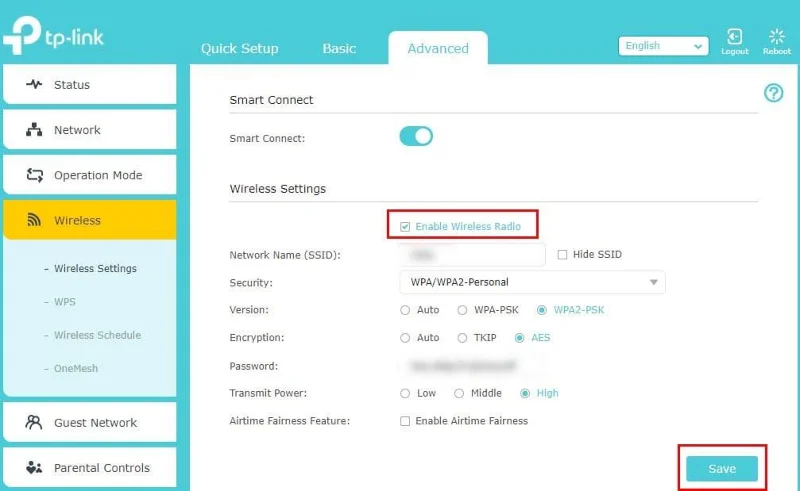
Task: Set Transmit Power to Middle
Action: 459,394
